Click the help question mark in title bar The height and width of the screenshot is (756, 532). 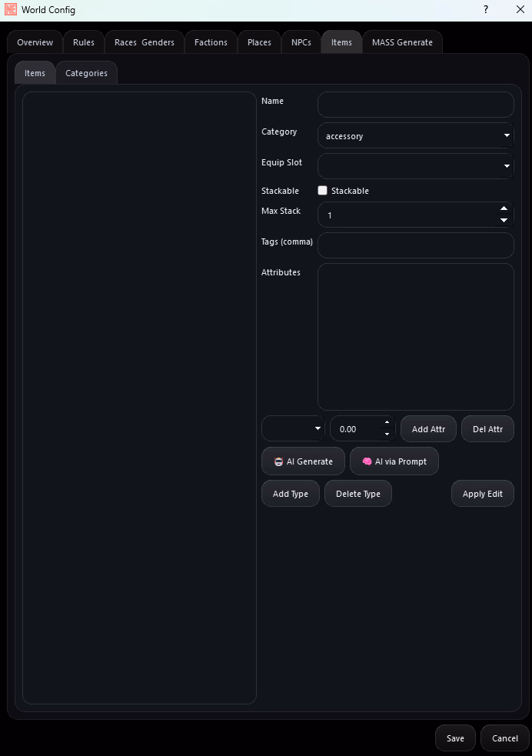[x=485, y=10]
